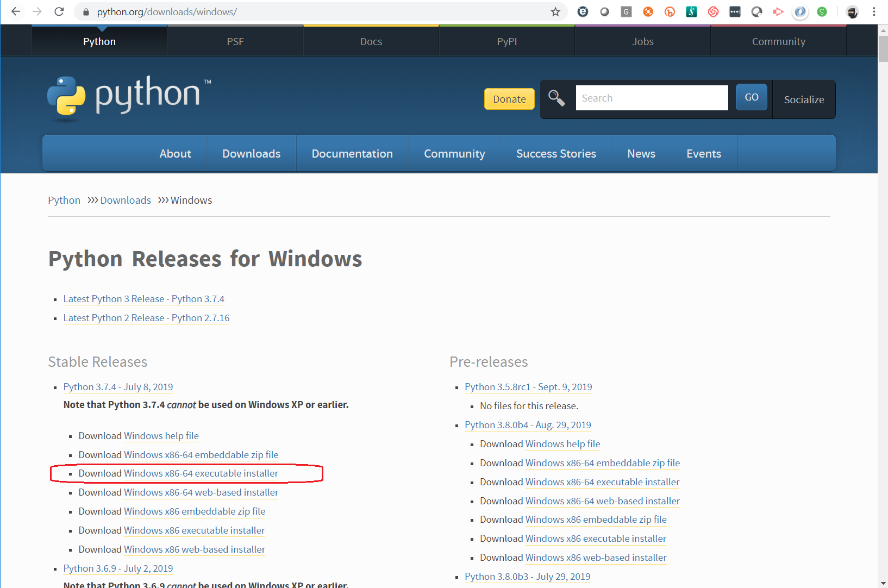The width and height of the screenshot is (888, 588).
Task: Download Stable Windows x86-64 web-based installer
Action: pos(201,492)
